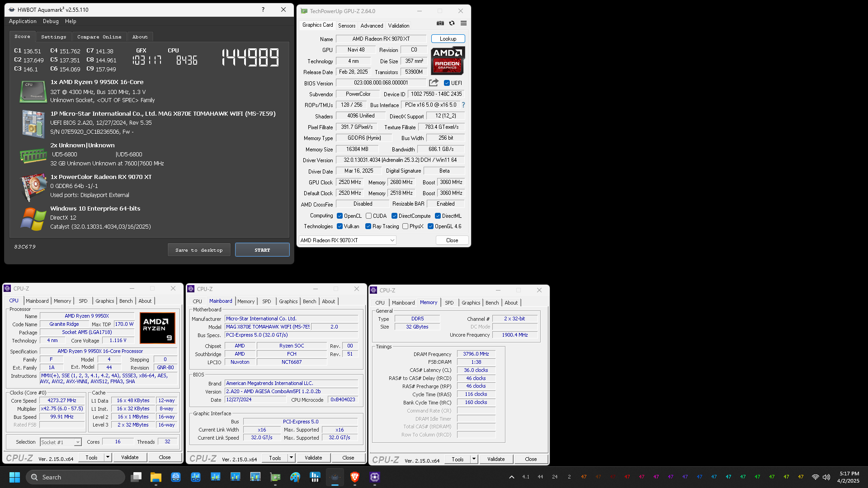Toggle the UEFI checkbox
Screen dimensions: 868x488
point(447,83)
